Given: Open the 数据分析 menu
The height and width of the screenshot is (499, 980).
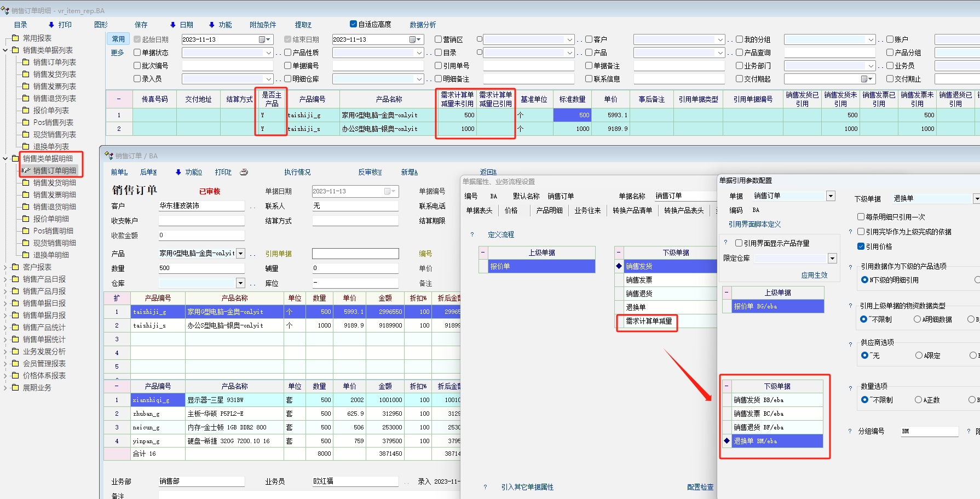Looking at the screenshot, I should click(423, 25).
